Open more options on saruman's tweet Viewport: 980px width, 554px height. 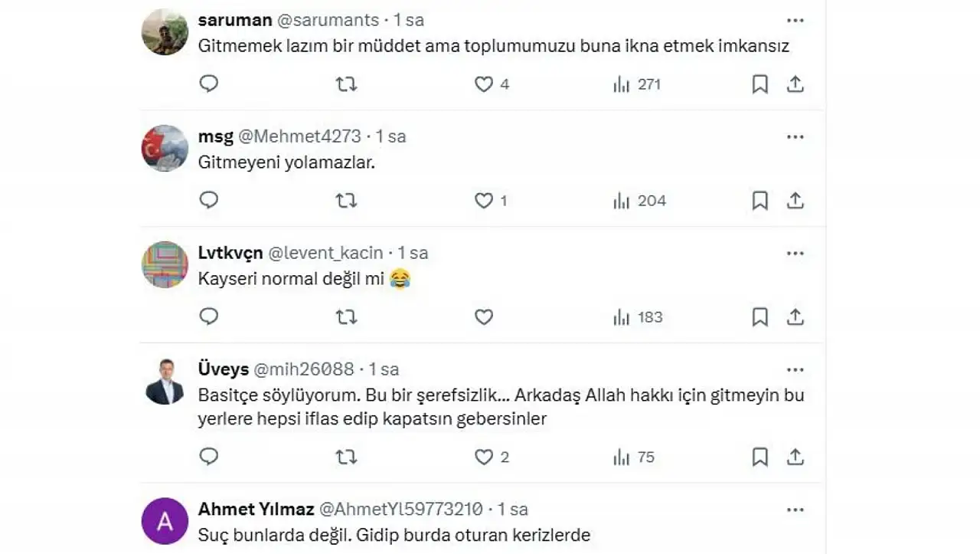pyautogui.click(x=795, y=21)
